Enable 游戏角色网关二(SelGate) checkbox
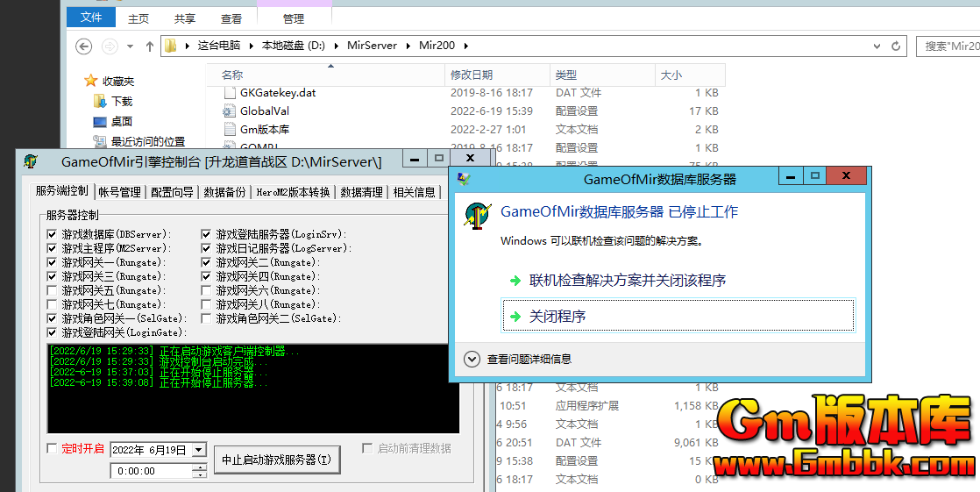The width and height of the screenshot is (980, 492). pyautogui.click(x=206, y=319)
